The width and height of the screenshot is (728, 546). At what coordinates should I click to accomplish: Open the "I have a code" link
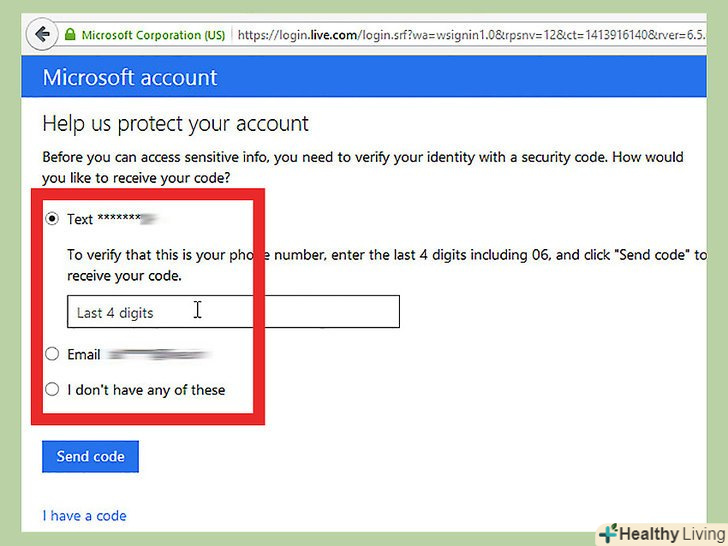tap(84, 516)
